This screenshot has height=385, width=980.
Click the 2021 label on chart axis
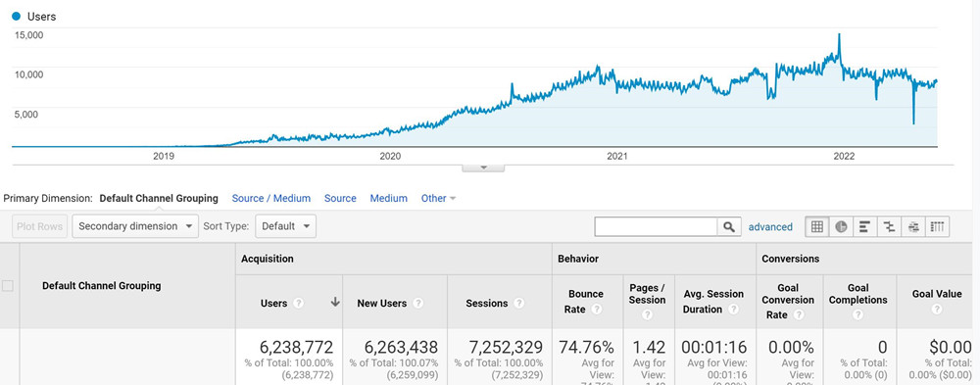(x=616, y=156)
